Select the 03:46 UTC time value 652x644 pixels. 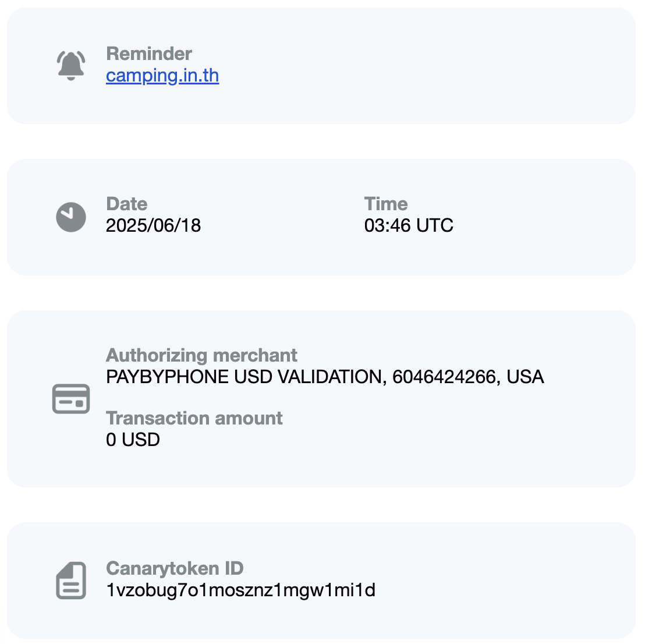click(x=409, y=225)
